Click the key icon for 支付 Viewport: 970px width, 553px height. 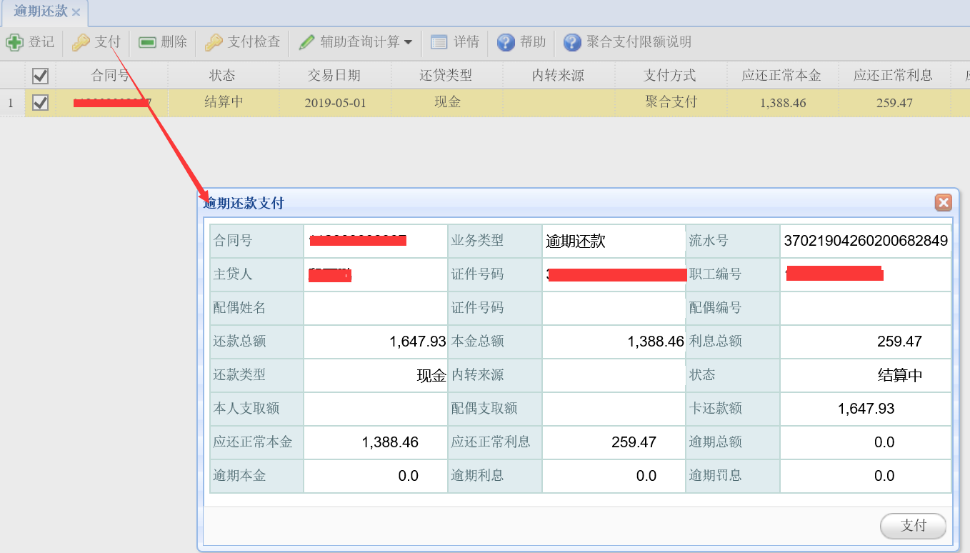[x=81, y=42]
